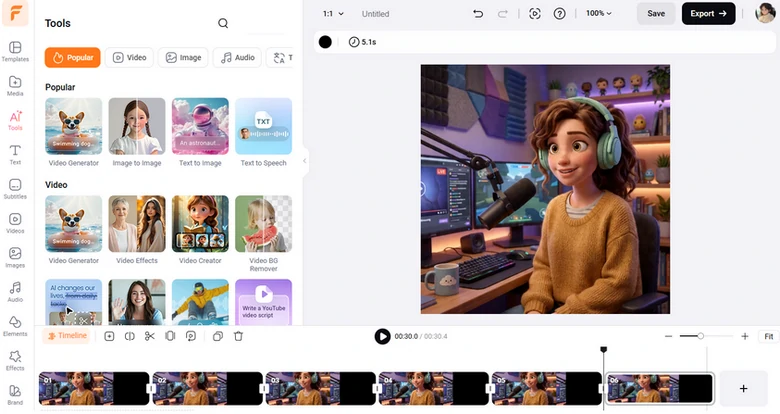Open the black background color swatch
The width and height of the screenshot is (780, 414).
pyautogui.click(x=325, y=42)
